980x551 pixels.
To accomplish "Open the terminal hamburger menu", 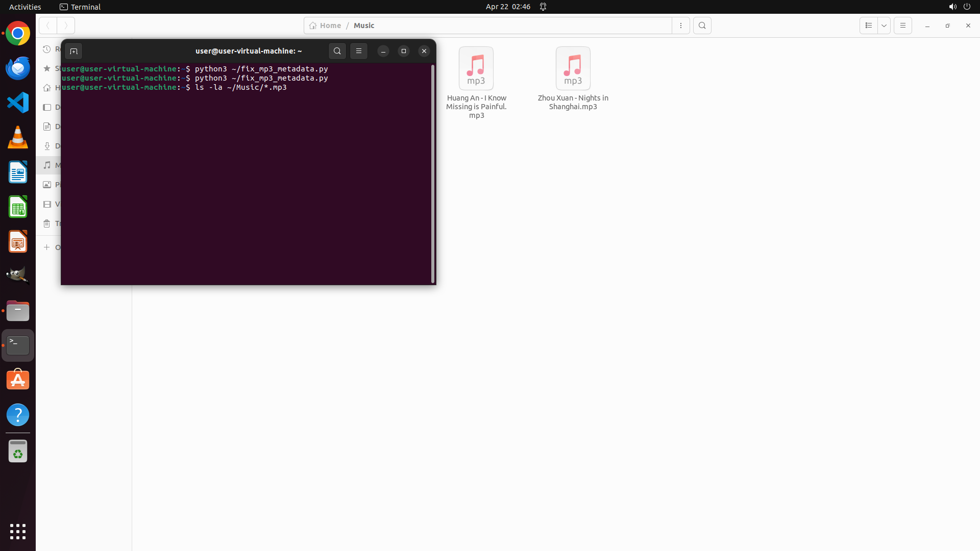I will pyautogui.click(x=359, y=51).
